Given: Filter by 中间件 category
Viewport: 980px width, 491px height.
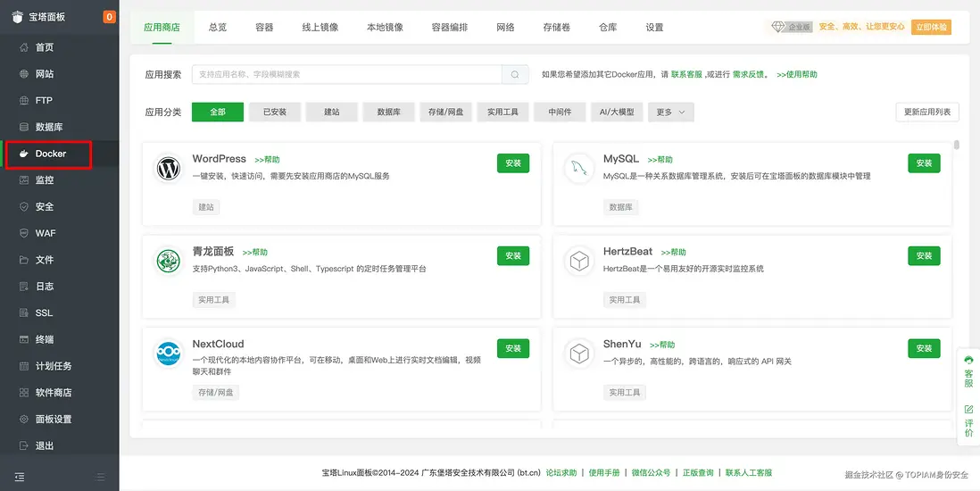Looking at the screenshot, I should [x=560, y=112].
